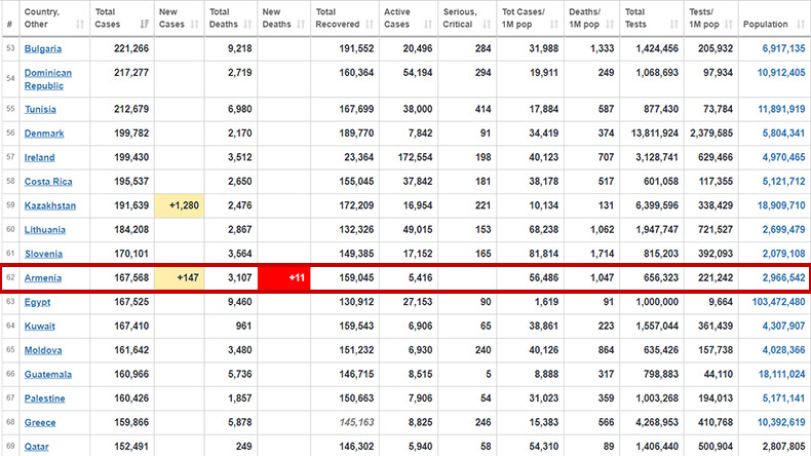811x456 pixels.
Task: Sort by Active Cases column icon
Action: pyautogui.click(x=428, y=24)
